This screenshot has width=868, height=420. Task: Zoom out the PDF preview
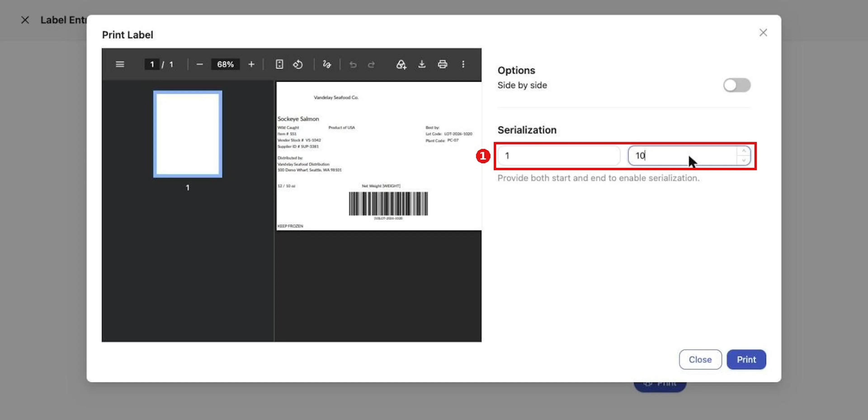[199, 64]
